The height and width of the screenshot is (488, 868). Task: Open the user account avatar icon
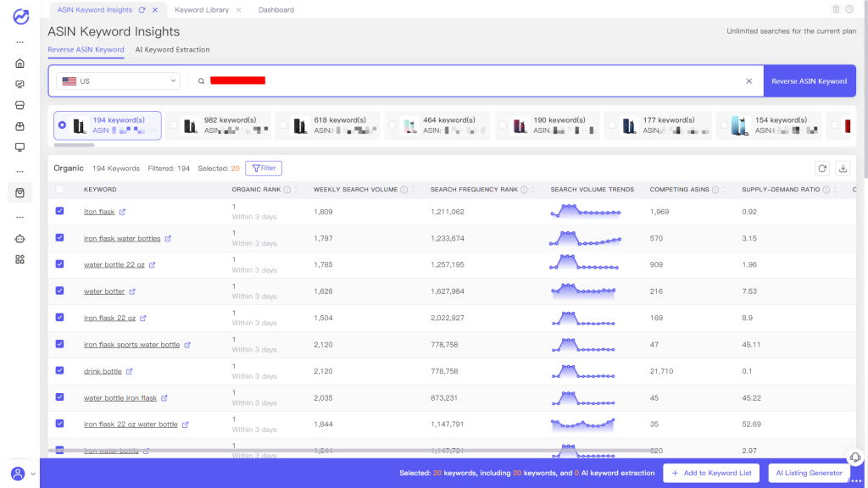(18, 474)
